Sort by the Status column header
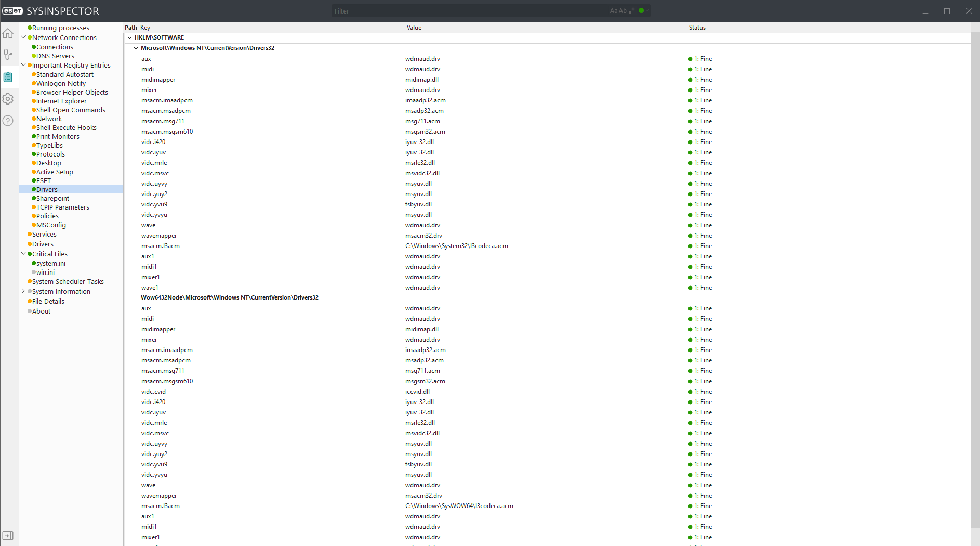This screenshot has width=980, height=546. pyautogui.click(x=697, y=28)
